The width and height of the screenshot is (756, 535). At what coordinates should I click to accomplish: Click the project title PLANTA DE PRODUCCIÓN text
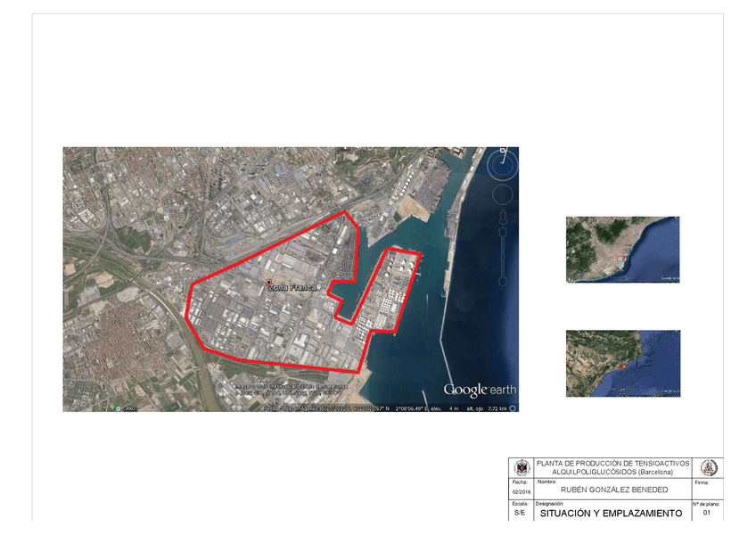612,464
